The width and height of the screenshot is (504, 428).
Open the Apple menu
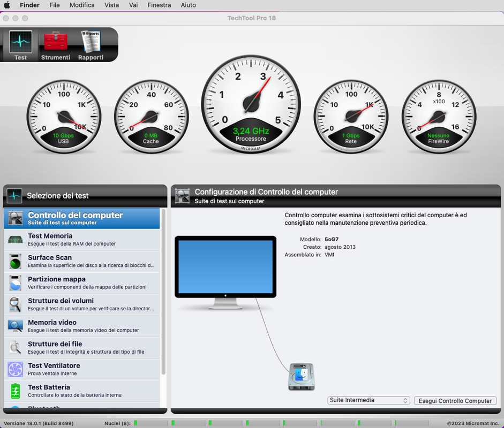[7, 5]
